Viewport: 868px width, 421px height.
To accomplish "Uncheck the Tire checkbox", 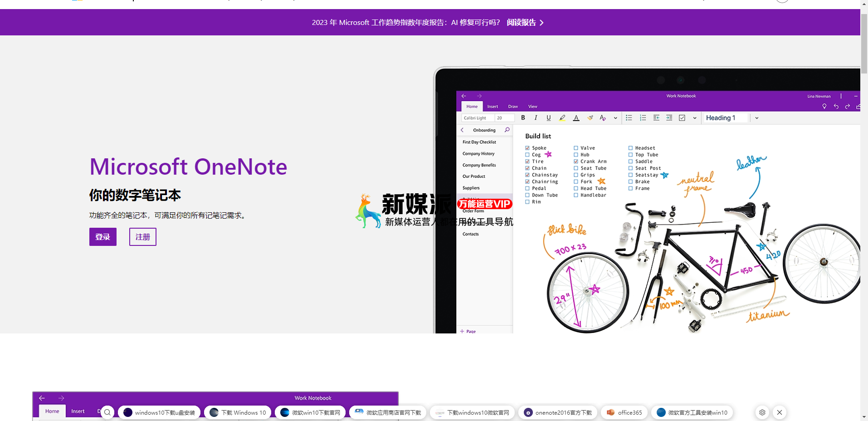I will (x=527, y=162).
